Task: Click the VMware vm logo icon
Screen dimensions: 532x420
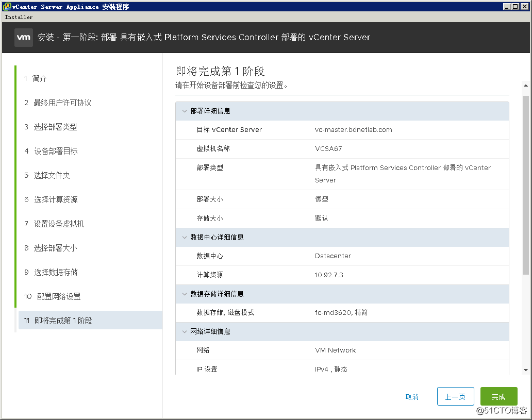Action: point(24,37)
